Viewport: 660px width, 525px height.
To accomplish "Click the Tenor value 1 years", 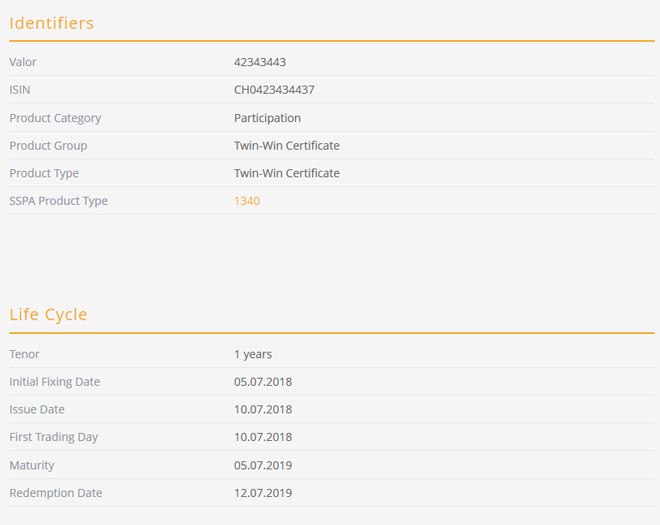I will (x=253, y=354).
